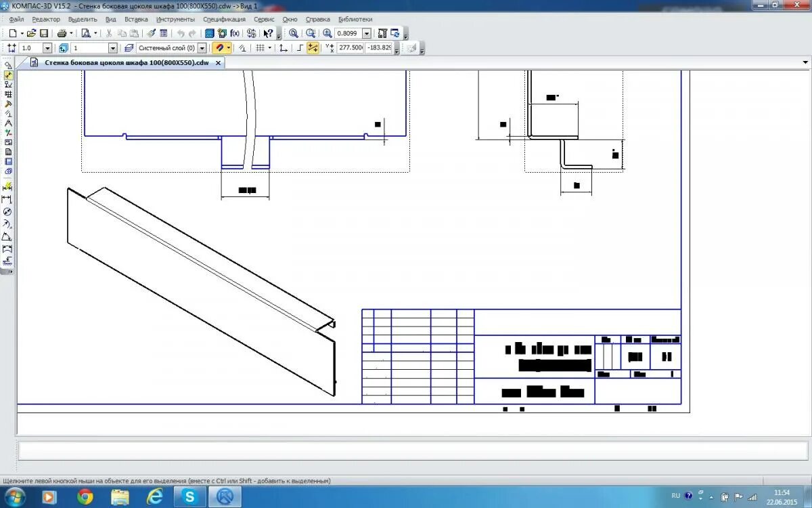Viewport: 812px width, 508px height.
Task: Click the RU language indicator in tray
Action: pos(675,496)
